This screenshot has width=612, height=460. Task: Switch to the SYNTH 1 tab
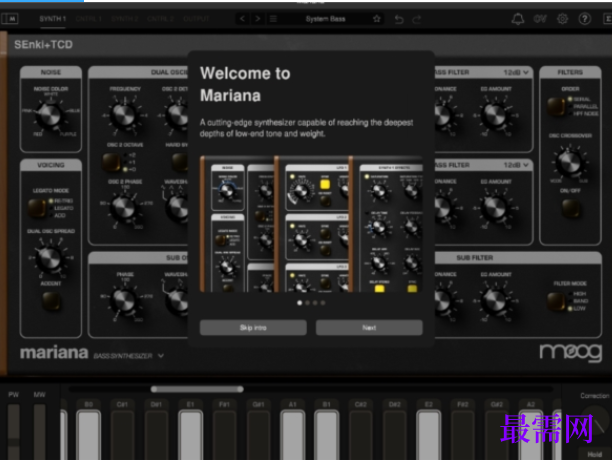pos(53,19)
